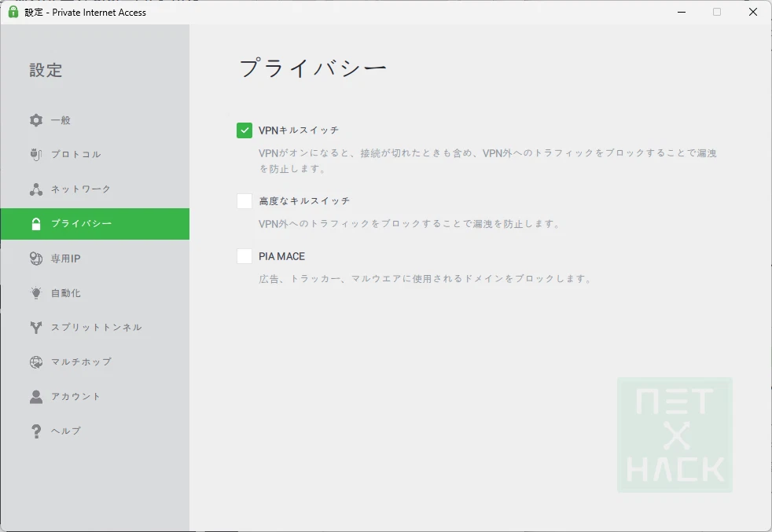Click the PIA MACE label text
This screenshot has width=772, height=532.
click(x=281, y=256)
